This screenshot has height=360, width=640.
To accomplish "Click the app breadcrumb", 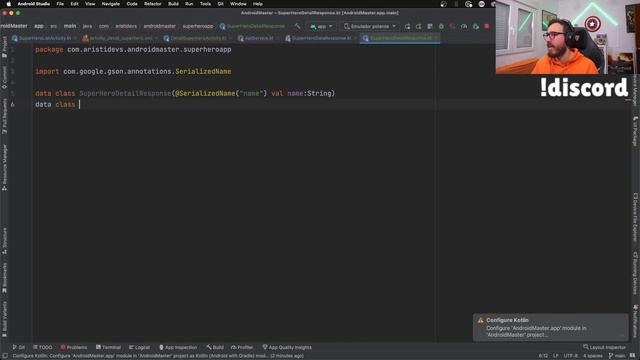I will click(39, 27).
